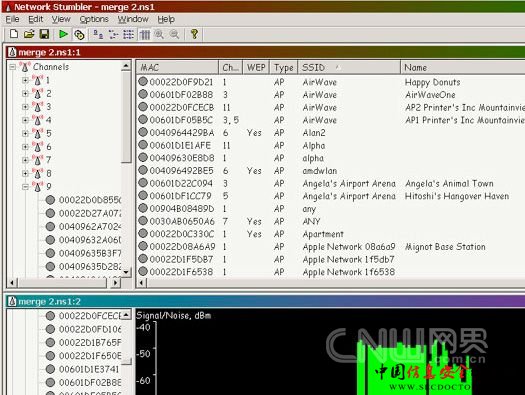Click the zoom in magnifier icon
525x395 pixels.
(x=159, y=34)
